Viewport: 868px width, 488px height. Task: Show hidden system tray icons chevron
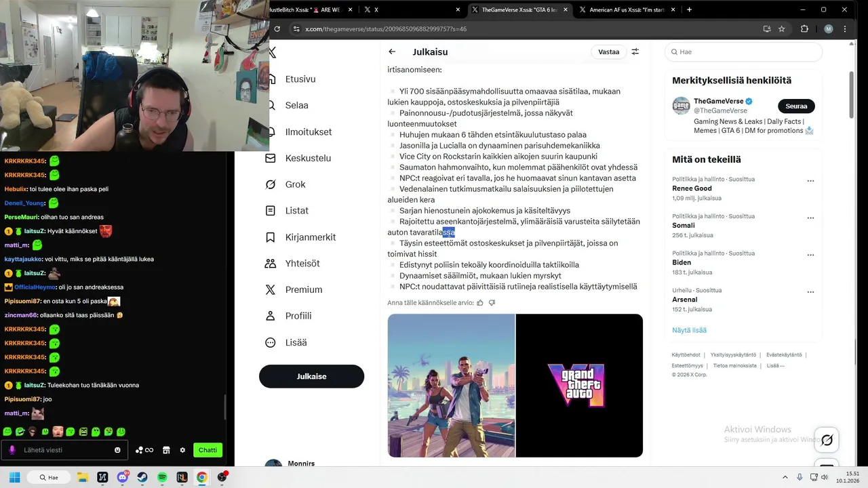point(785,477)
